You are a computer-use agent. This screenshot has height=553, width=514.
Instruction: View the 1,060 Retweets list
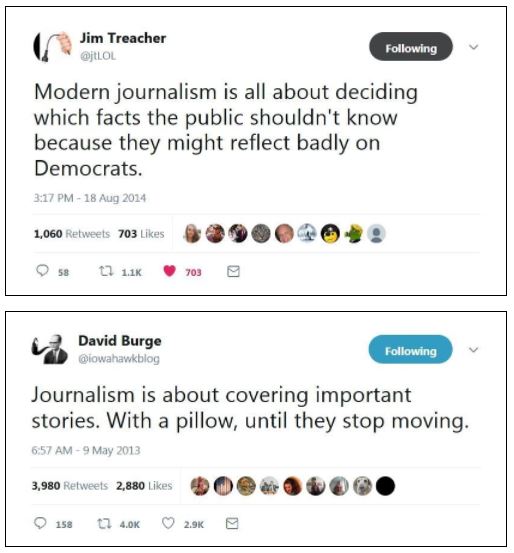tap(72, 234)
